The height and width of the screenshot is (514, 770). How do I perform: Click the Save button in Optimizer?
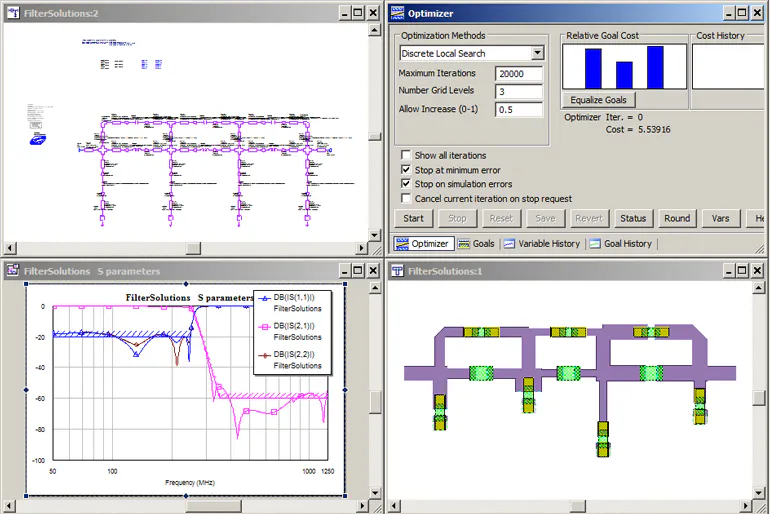point(545,218)
